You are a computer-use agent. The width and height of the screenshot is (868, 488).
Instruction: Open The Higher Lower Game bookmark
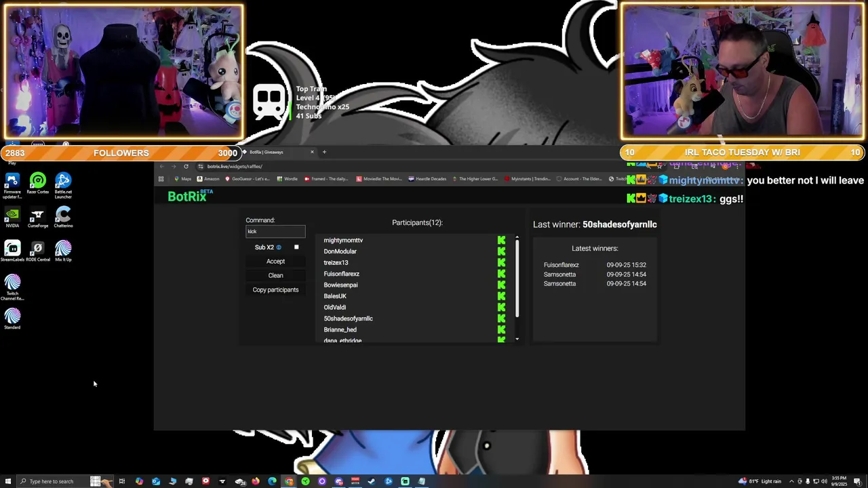(x=475, y=179)
